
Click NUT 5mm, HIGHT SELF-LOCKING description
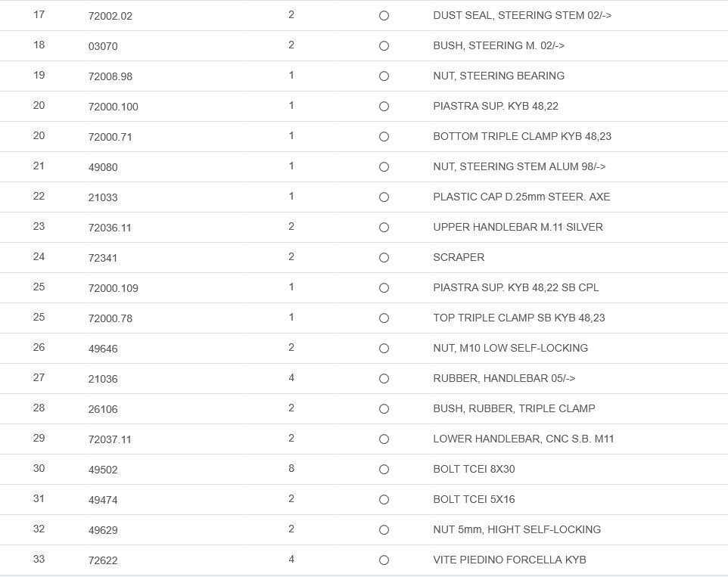[517, 529]
